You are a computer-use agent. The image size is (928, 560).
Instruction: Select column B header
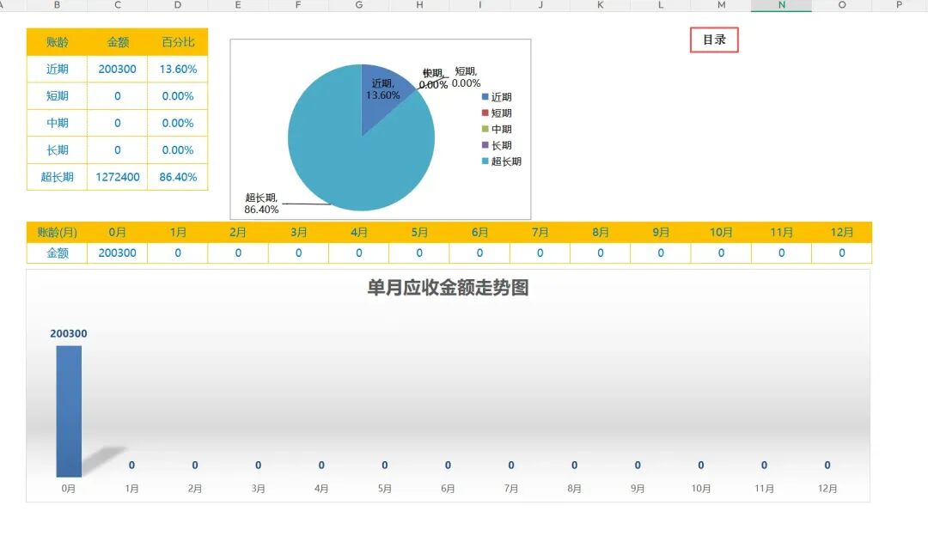point(57,5)
